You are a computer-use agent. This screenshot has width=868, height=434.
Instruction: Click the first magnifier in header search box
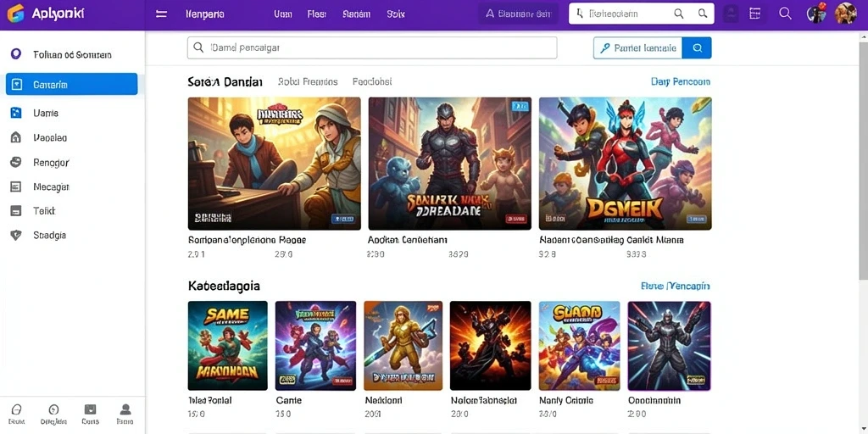pos(679,14)
